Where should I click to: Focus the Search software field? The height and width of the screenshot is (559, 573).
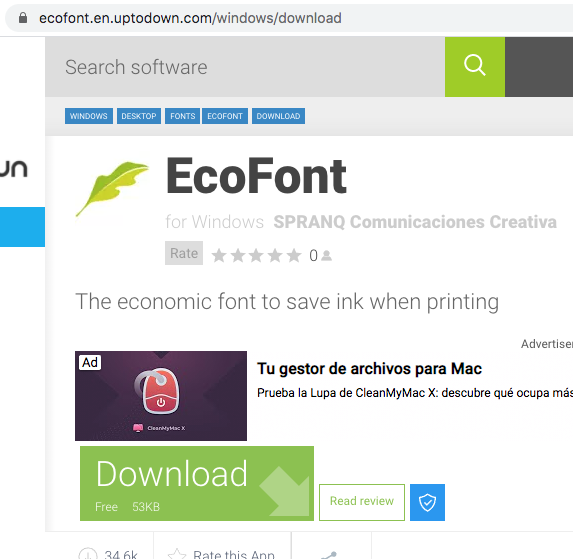coord(245,67)
